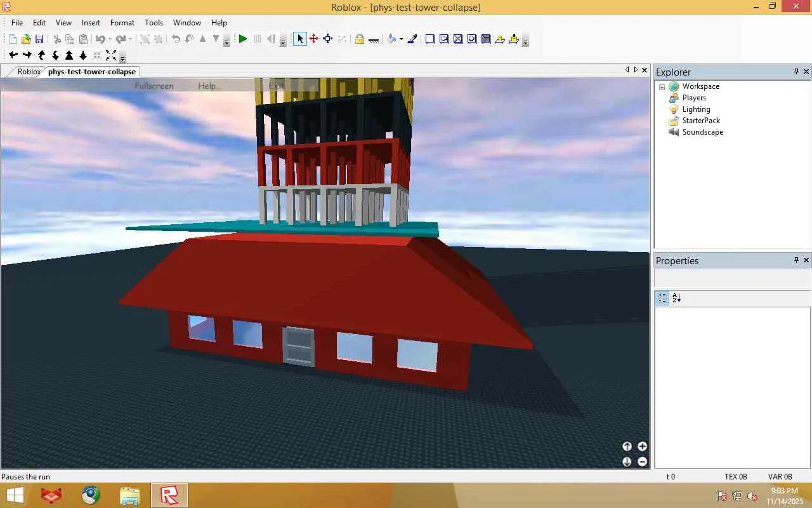Click the green Play run button

point(243,39)
